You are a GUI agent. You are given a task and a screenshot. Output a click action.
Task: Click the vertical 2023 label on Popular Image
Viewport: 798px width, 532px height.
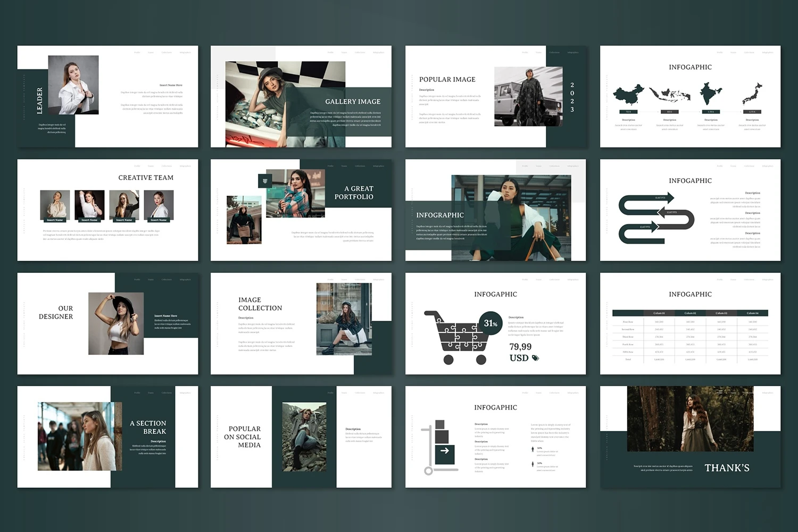tap(572, 97)
